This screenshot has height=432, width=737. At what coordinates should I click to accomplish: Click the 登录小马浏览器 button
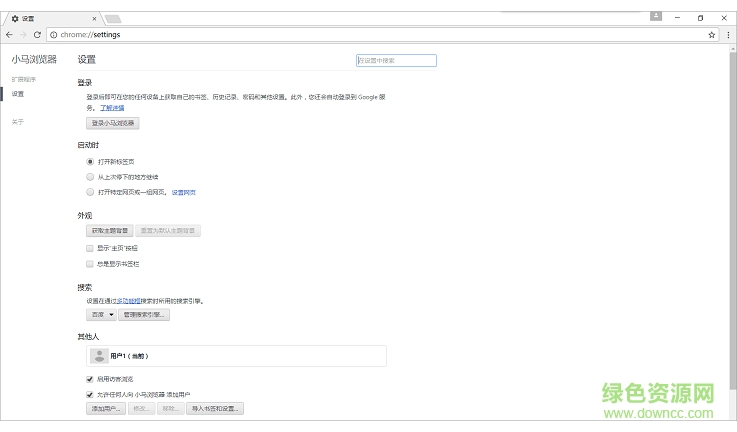(113, 123)
